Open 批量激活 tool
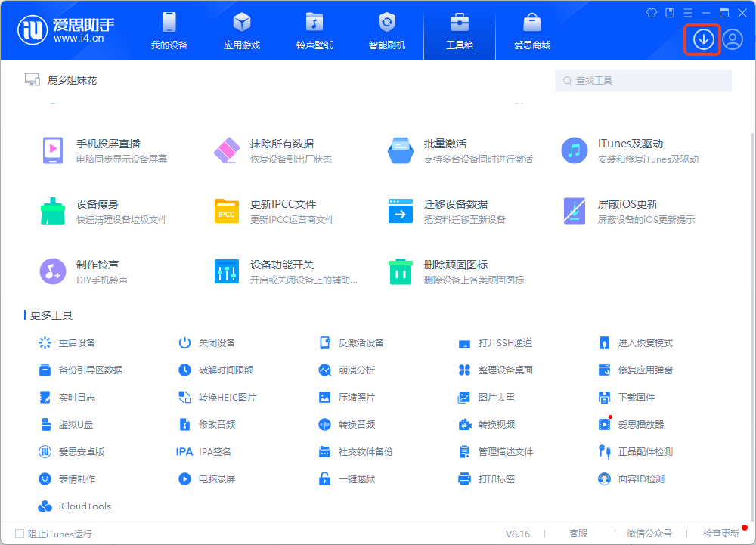The height and width of the screenshot is (545, 756). point(460,151)
